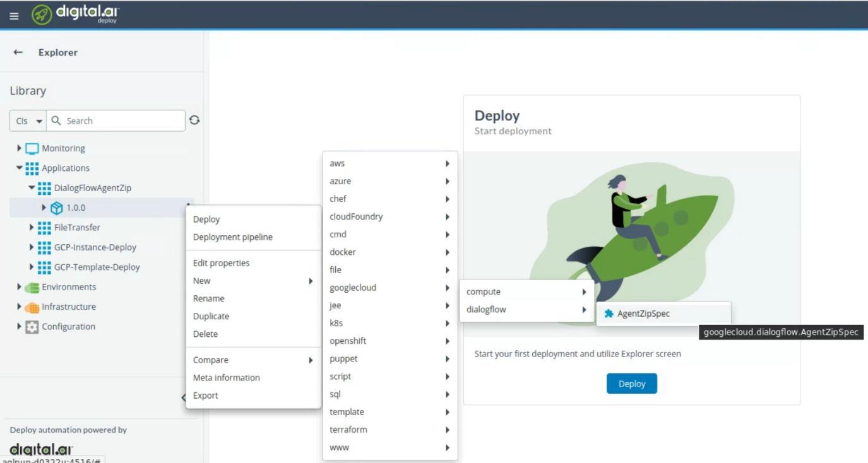The height and width of the screenshot is (463, 868).
Task: Open the compute submenu
Action: point(526,291)
